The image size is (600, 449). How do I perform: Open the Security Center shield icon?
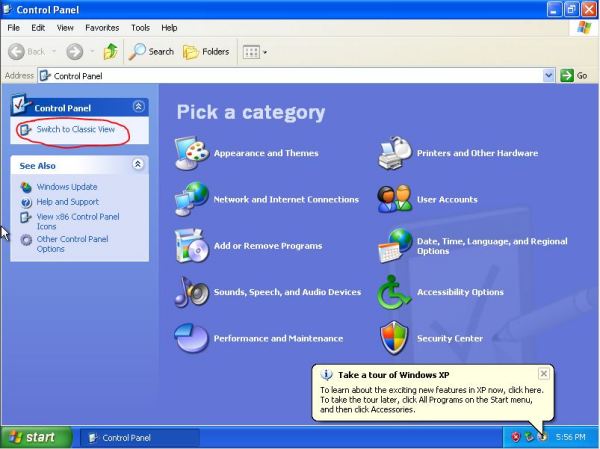tap(395, 338)
